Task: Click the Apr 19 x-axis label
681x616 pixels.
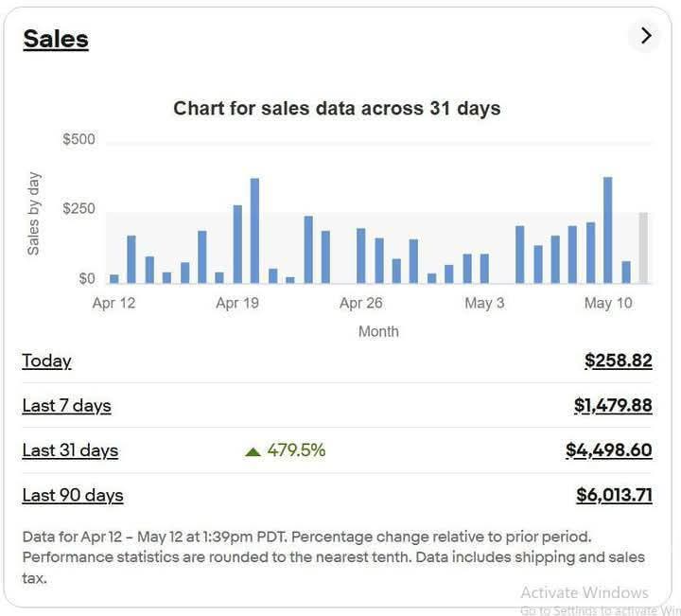Action: coord(237,303)
